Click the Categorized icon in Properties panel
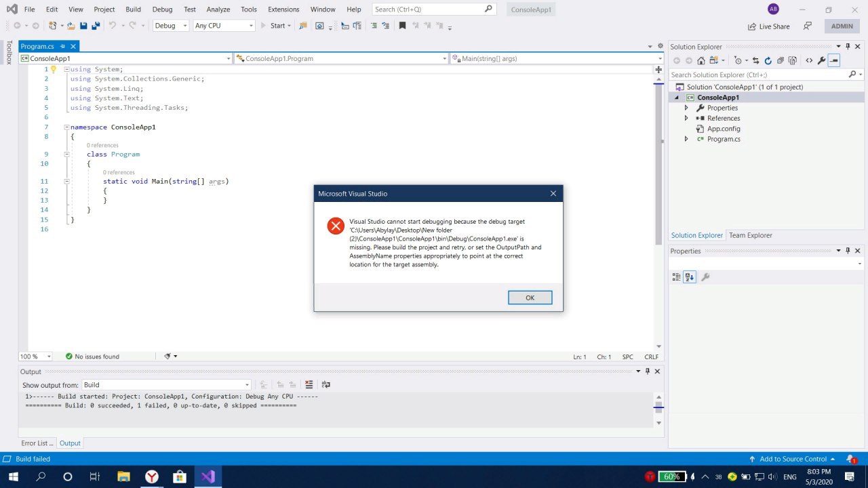 click(x=676, y=277)
